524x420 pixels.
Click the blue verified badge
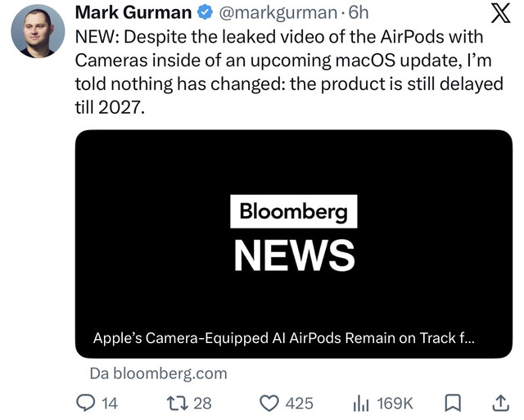pyautogui.click(x=205, y=12)
